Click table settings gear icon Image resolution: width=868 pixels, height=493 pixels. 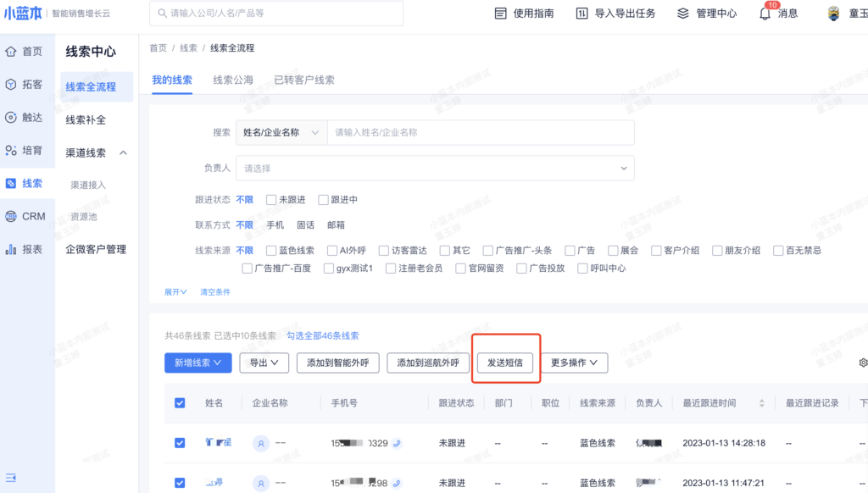point(863,363)
